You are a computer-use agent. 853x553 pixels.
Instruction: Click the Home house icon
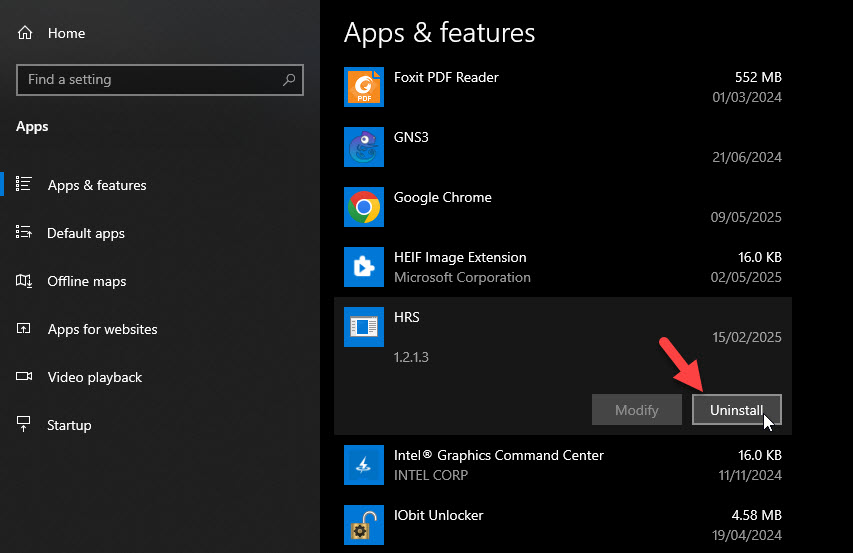click(25, 33)
